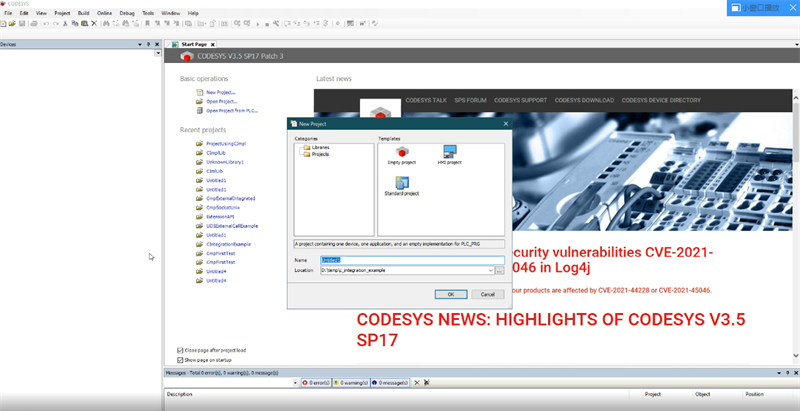Screen dimensions: 800x411
Task: Click Description column header in Messages
Action: [x=180, y=394]
